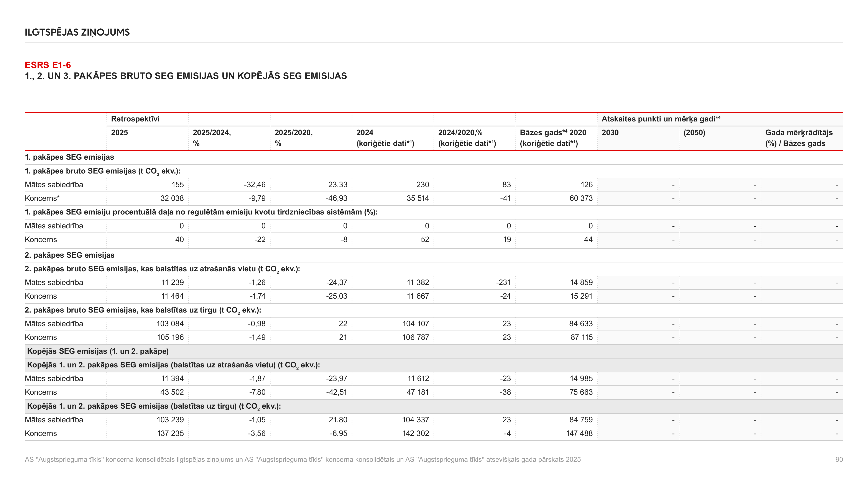Click the footer text about AS Augstsprieguma tīkls

click(302, 460)
